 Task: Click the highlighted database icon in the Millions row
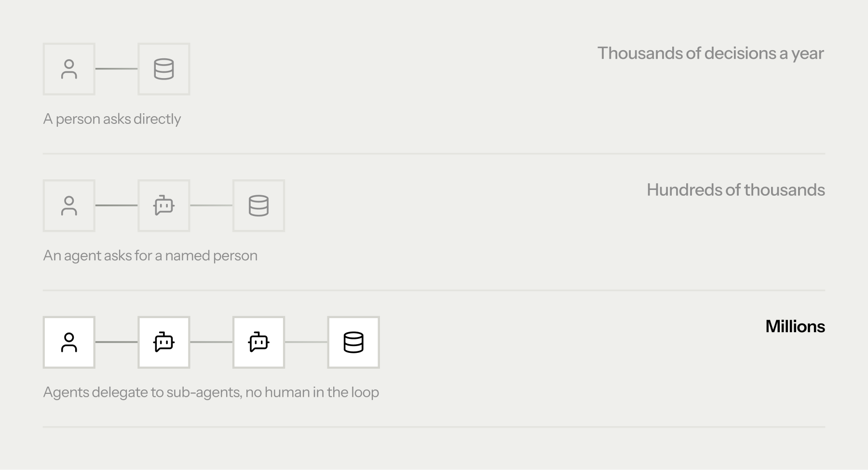pyautogui.click(x=353, y=342)
